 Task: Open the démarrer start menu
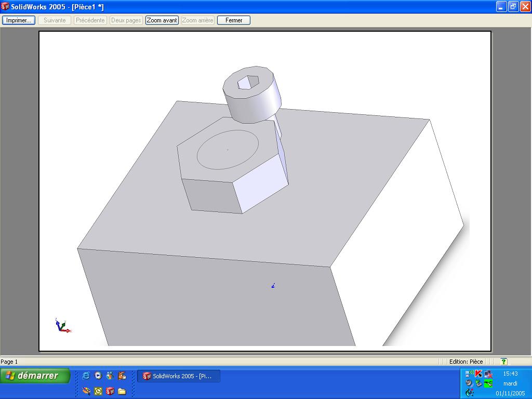click(x=35, y=376)
